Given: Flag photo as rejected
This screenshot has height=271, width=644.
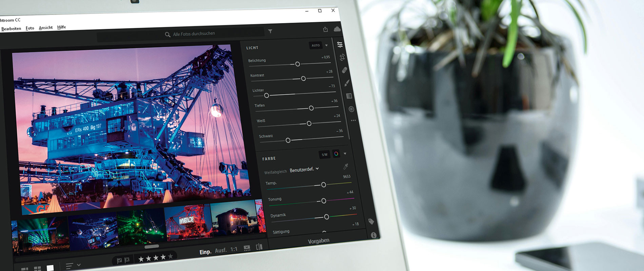Looking at the screenshot, I should (127, 260).
